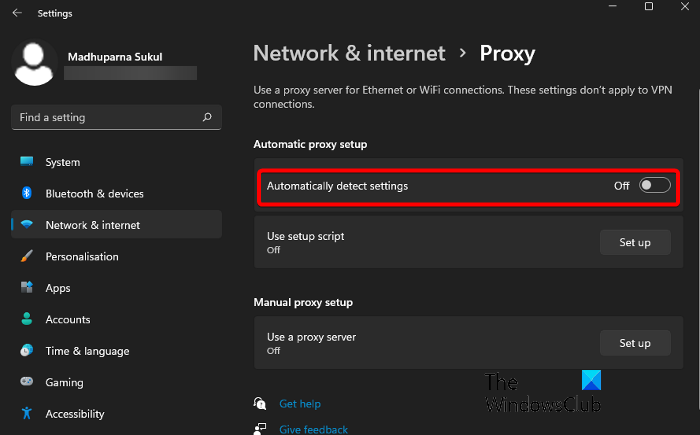
Task: Open the Give feedback link
Action: tap(313, 429)
